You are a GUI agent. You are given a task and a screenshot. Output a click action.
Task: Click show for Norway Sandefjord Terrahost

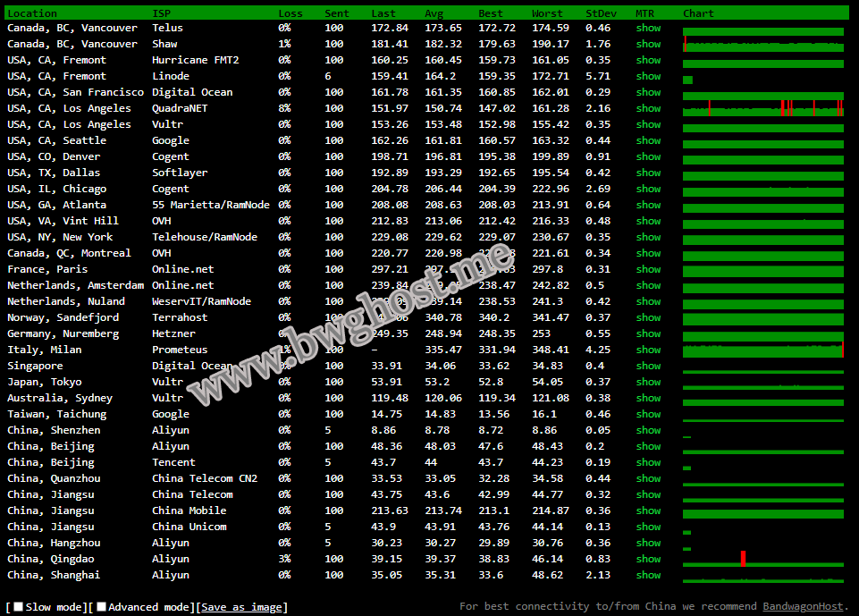[648, 318]
